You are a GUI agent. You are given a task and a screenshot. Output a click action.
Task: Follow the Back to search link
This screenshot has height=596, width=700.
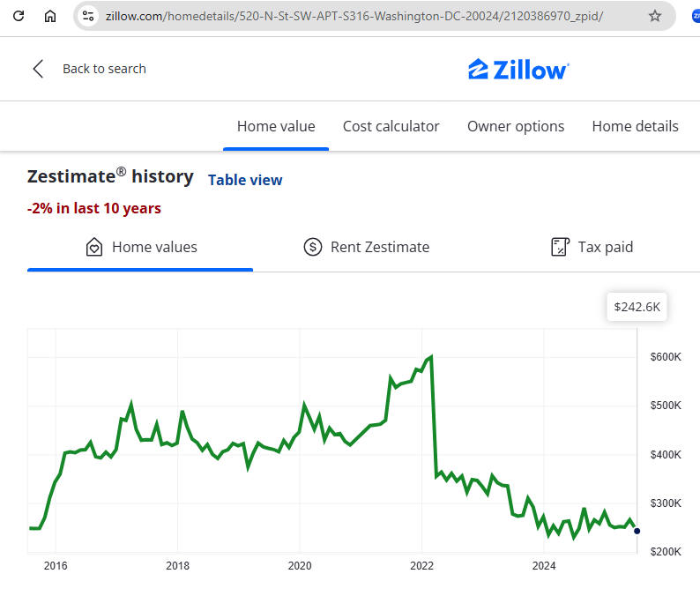(104, 69)
